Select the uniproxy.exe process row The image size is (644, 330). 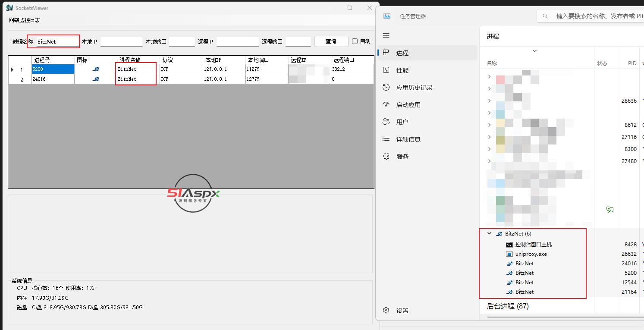[x=562, y=254]
